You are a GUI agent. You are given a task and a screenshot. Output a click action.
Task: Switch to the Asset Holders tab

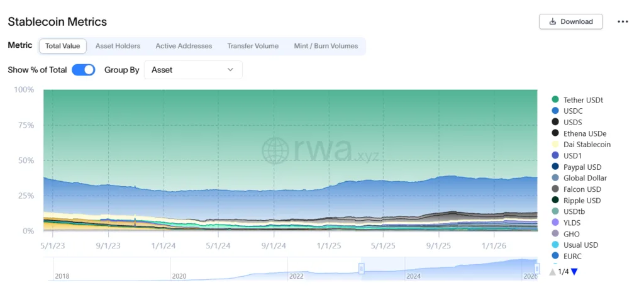pos(118,46)
